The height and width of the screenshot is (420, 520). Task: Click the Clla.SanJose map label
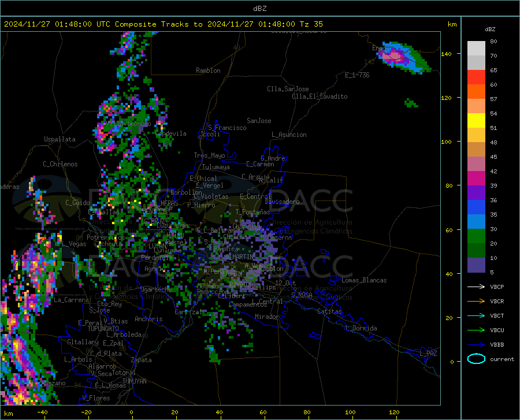coord(288,89)
